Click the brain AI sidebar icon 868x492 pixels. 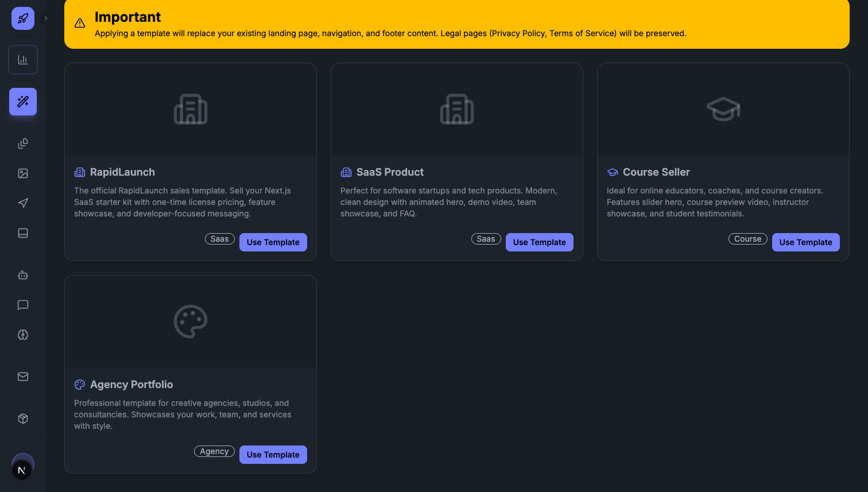coord(23,335)
